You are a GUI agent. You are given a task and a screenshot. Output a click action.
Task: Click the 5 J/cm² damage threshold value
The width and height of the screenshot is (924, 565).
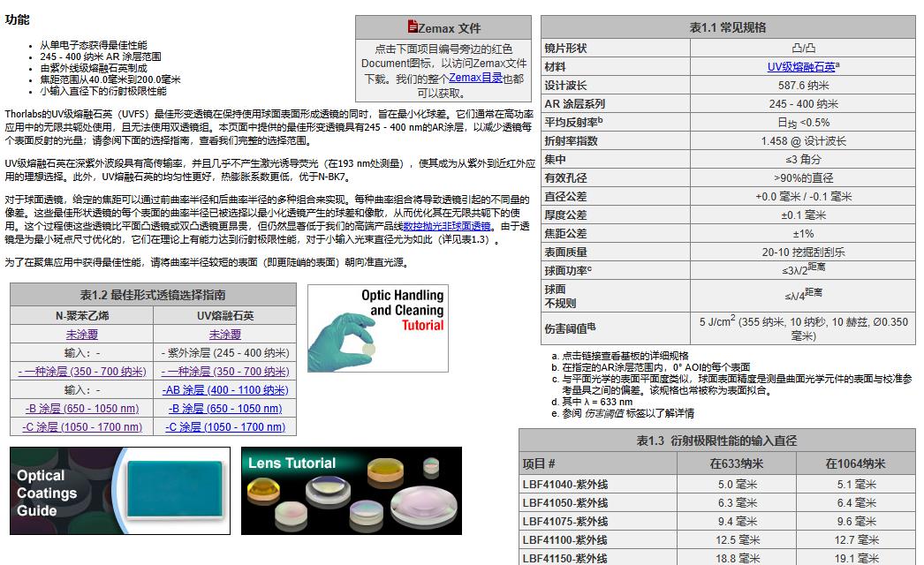[803, 328]
